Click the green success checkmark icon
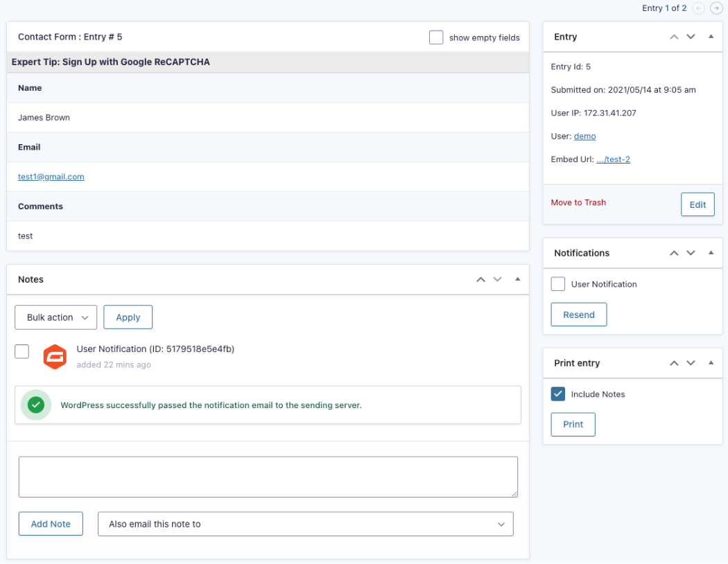This screenshot has height=564, width=728. pos(36,405)
